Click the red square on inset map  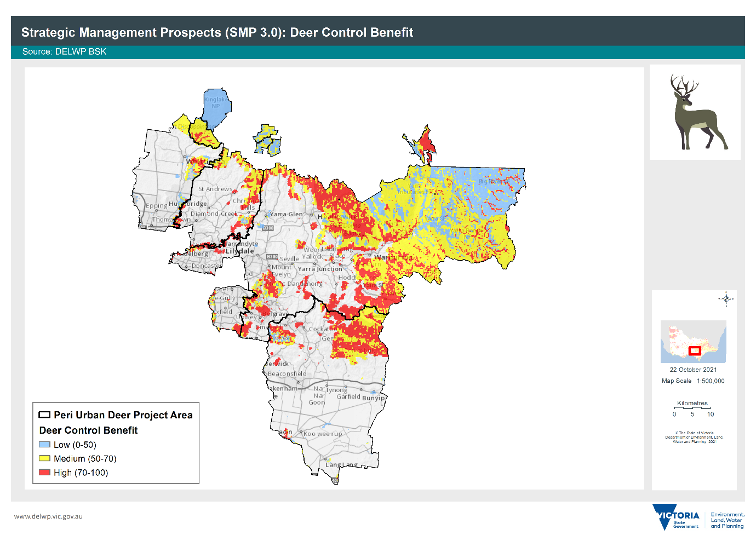(695, 350)
